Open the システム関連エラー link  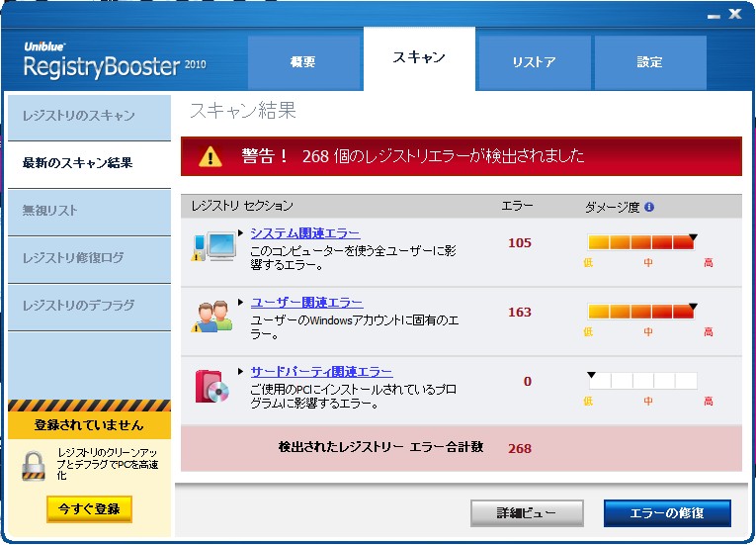tap(305, 233)
